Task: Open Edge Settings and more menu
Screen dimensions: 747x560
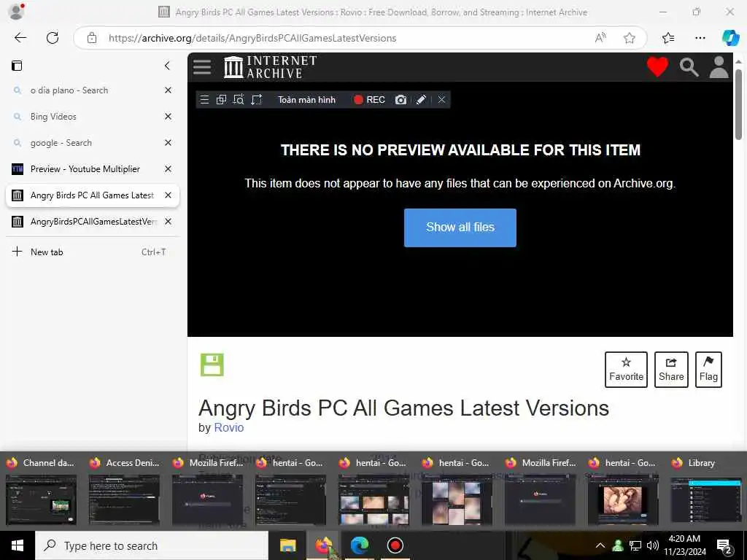Action: (700, 38)
